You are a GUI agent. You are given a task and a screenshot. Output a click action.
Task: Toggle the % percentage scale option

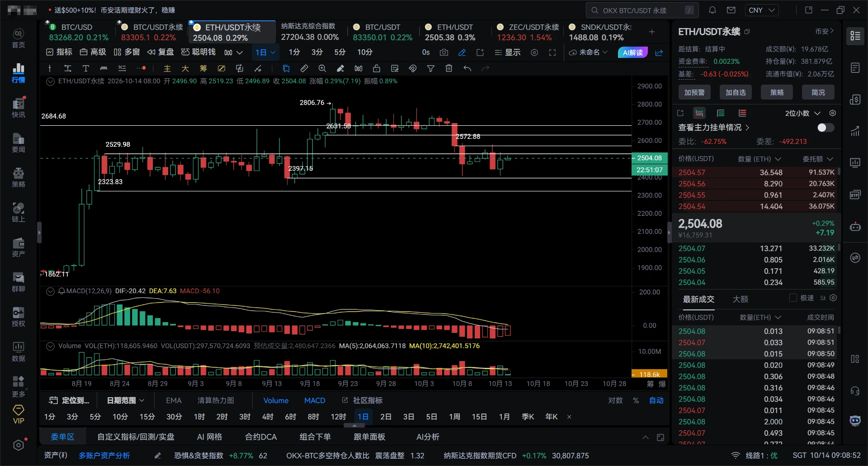[636, 400]
